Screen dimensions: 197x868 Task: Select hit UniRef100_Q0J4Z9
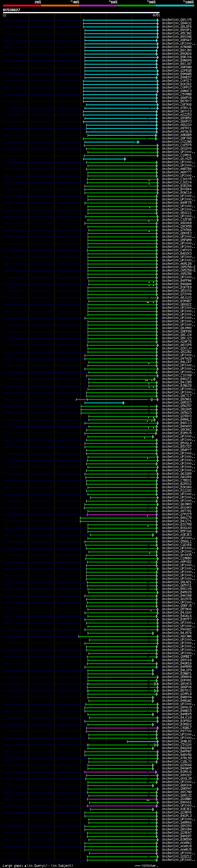(x=177, y=159)
